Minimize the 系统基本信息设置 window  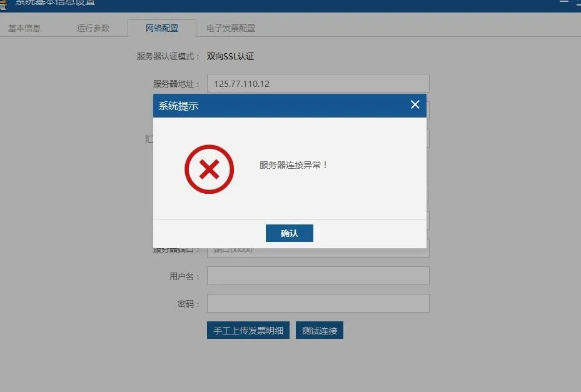tap(563, 2)
